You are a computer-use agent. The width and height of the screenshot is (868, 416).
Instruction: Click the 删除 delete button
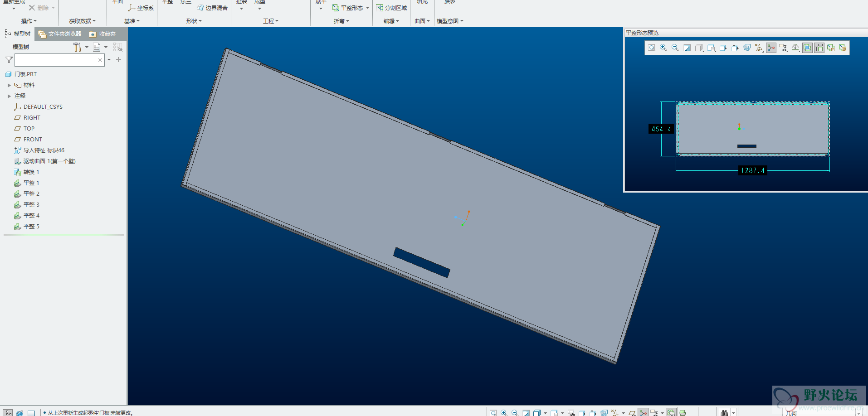pos(39,8)
